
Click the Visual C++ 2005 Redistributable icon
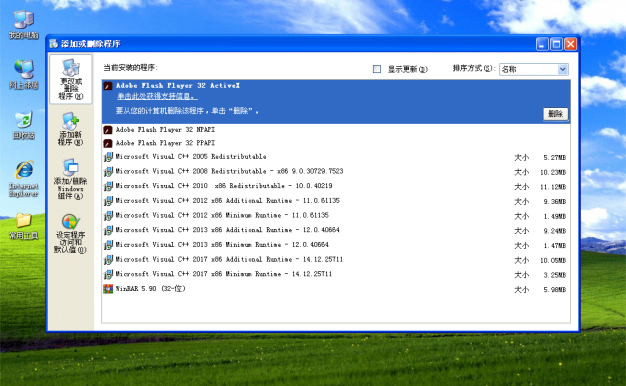pyautogui.click(x=108, y=157)
